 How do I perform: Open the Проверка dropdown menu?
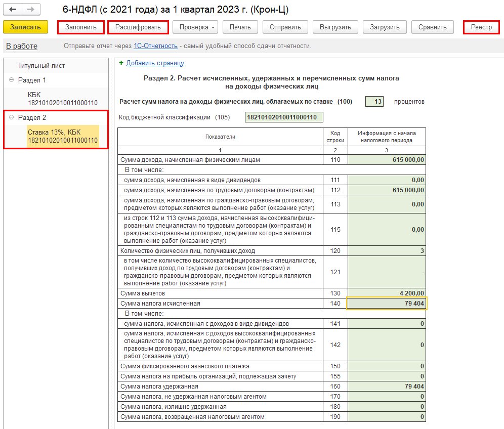pyautogui.click(x=195, y=27)
